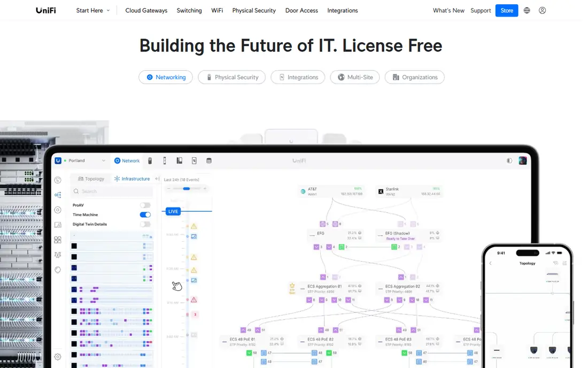Switch to Topology tab in tablet panel
588x368 pixels.
click(x=91, y=179)
